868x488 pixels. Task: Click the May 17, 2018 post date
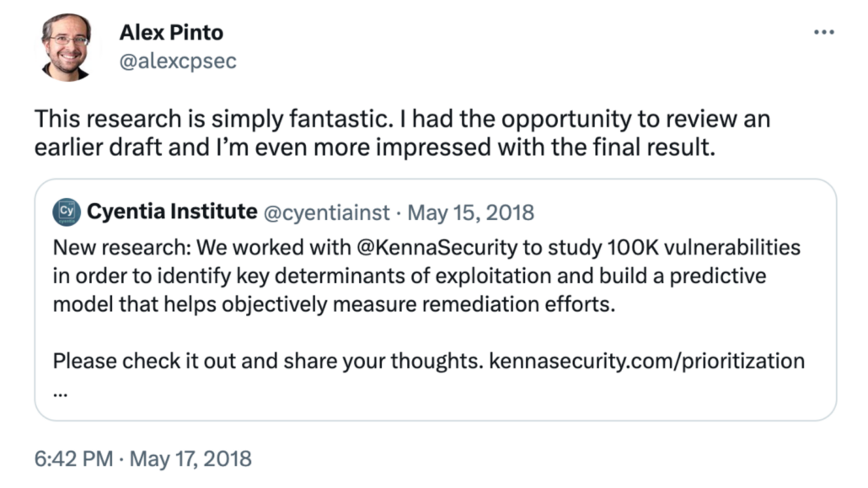(190, 459)
